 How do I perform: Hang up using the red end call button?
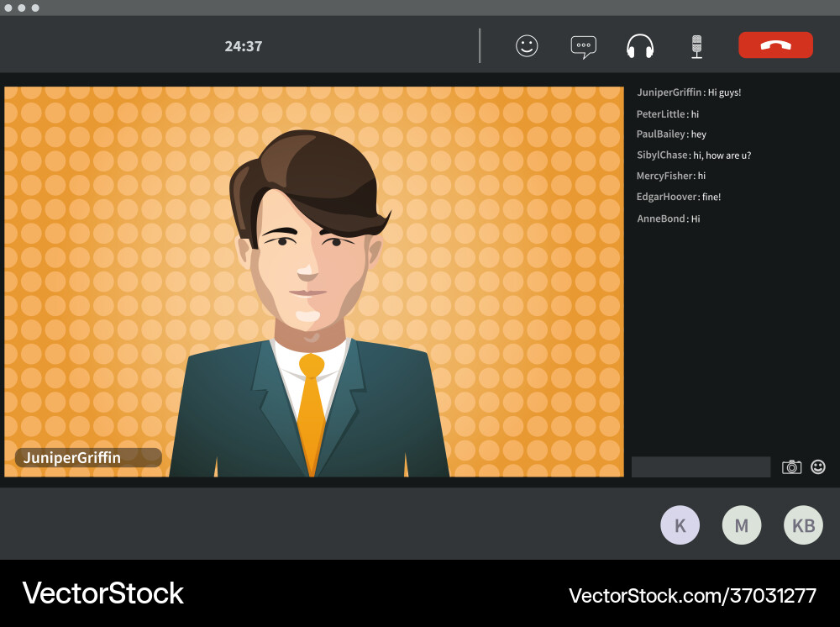[775, 45]
